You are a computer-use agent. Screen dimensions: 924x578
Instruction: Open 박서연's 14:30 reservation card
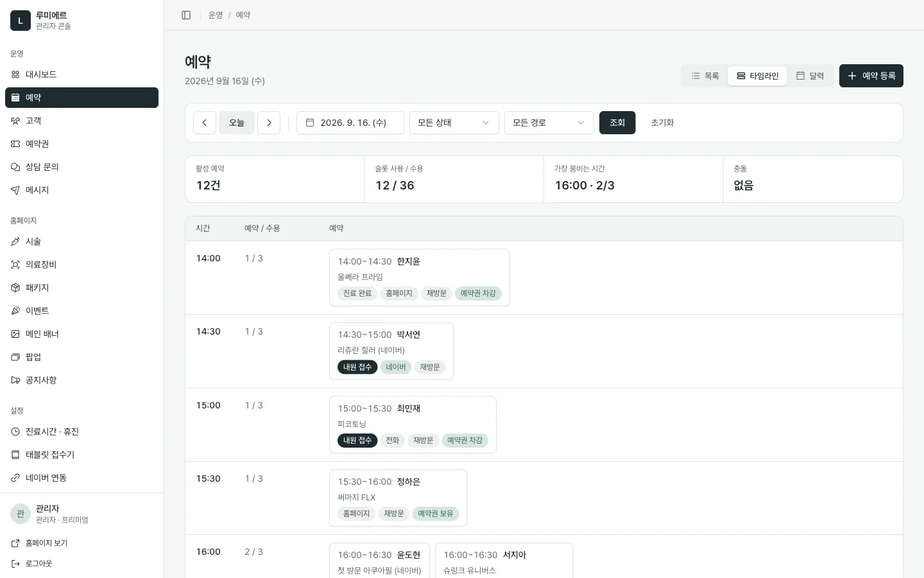(x=391, y=351)
